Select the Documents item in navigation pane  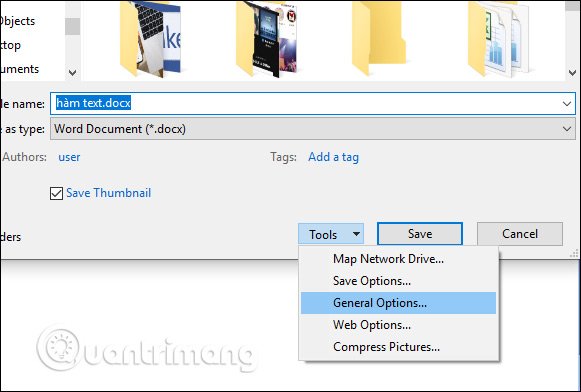(x=19, y=69)
